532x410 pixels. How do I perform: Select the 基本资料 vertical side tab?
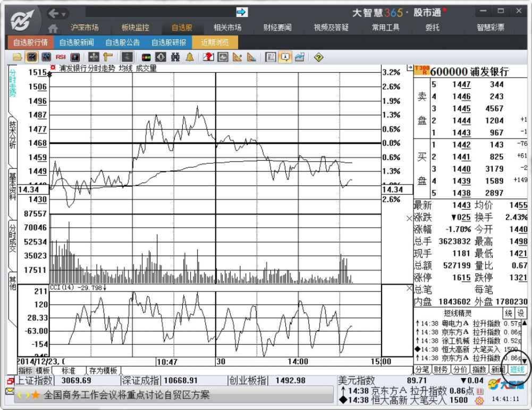(12, 187)
